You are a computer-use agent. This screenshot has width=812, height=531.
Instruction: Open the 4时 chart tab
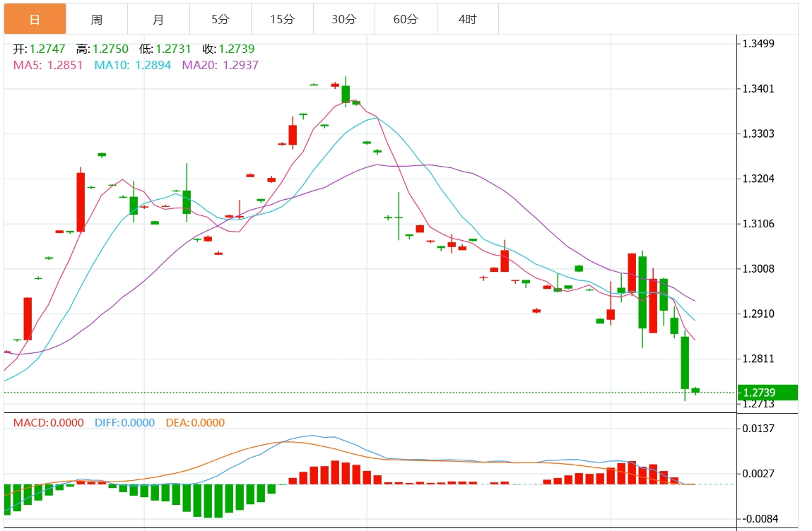pyautogui.click(x=468, y=19)
